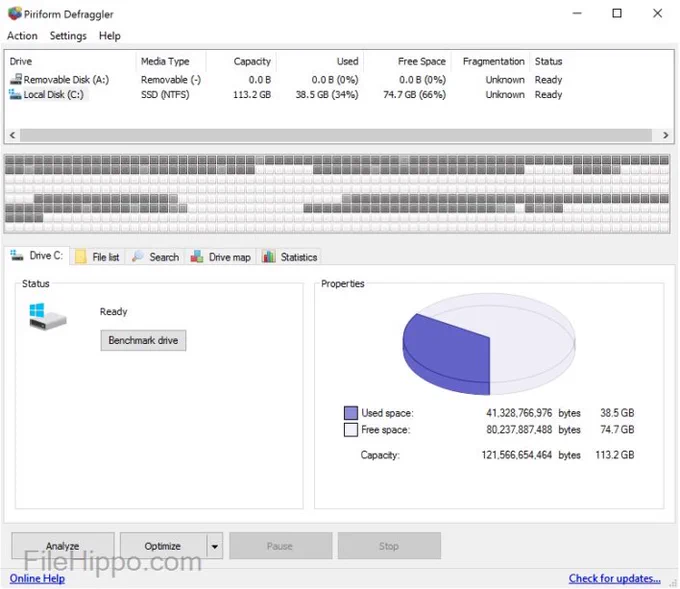Click the Windows drive icon in Status panel

[x=47, y=317]
